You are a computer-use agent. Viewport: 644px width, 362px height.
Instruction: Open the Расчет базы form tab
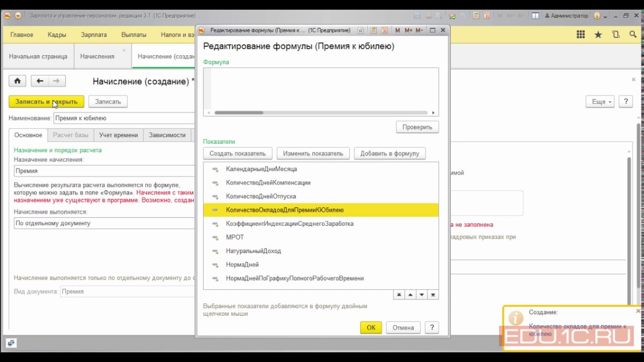pyautogui.click(x=70, y=135)
